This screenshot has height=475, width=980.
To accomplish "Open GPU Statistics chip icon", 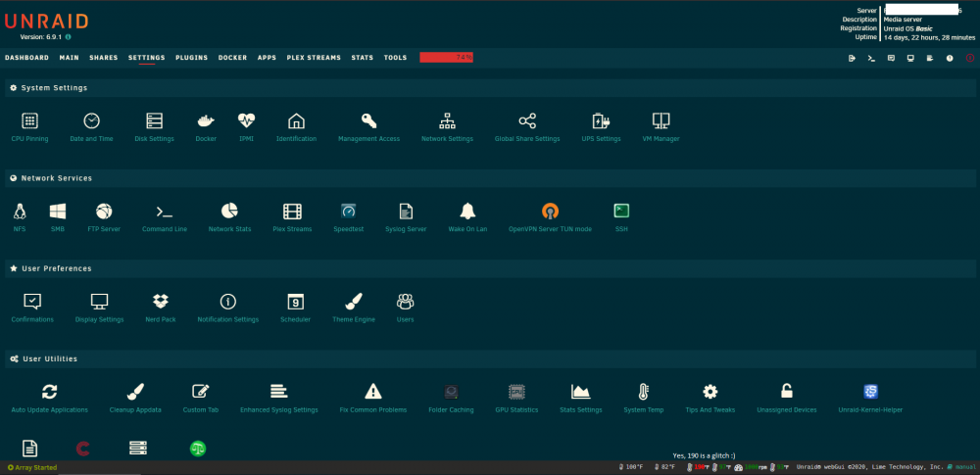I will pos(516,392).
